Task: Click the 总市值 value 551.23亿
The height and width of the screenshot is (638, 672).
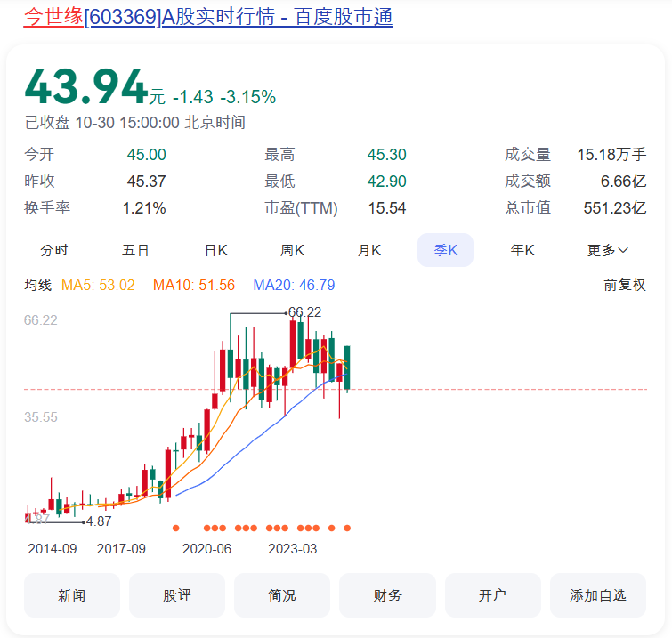Action: [x=614, y=208]
